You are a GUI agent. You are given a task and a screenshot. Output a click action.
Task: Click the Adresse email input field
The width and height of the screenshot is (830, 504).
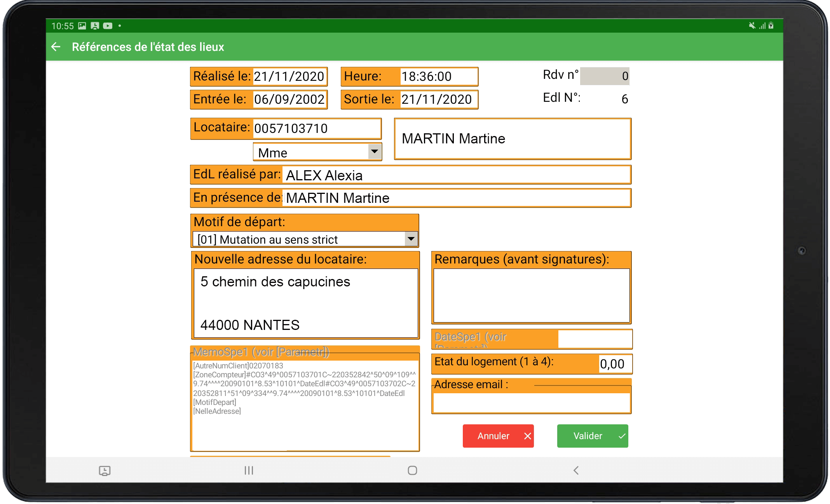click(531, 403)
